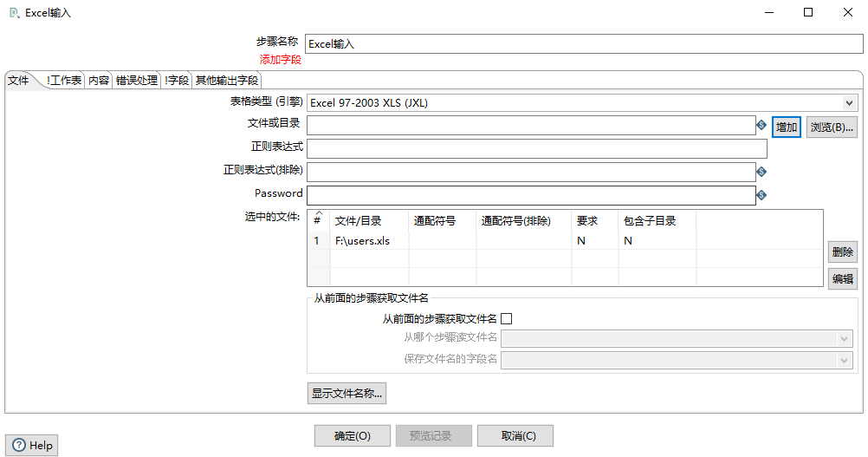
Task: Close the Excel输入 dialog window
Action: (847, 12)
